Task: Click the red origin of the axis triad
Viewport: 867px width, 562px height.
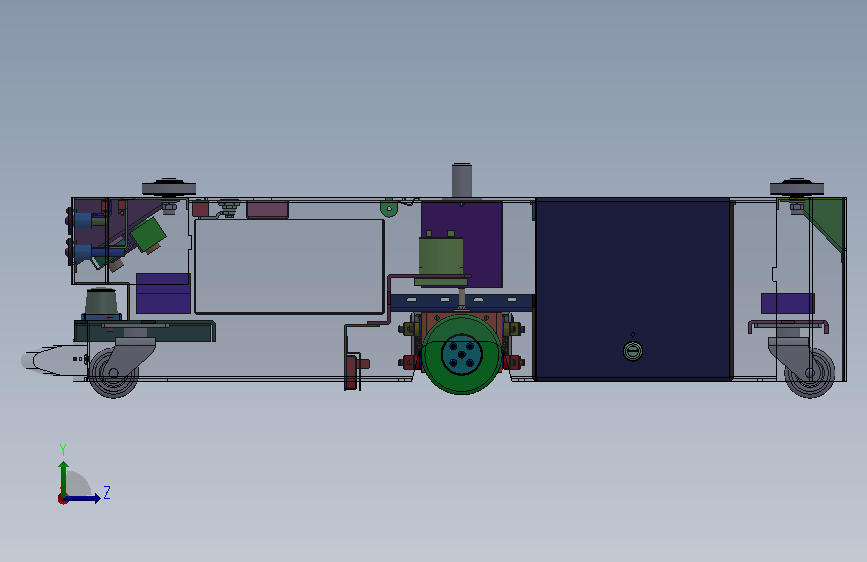Action: pos(62,499)
